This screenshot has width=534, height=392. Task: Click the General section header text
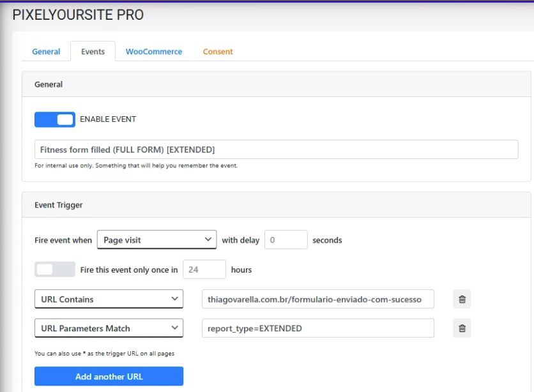49,84
